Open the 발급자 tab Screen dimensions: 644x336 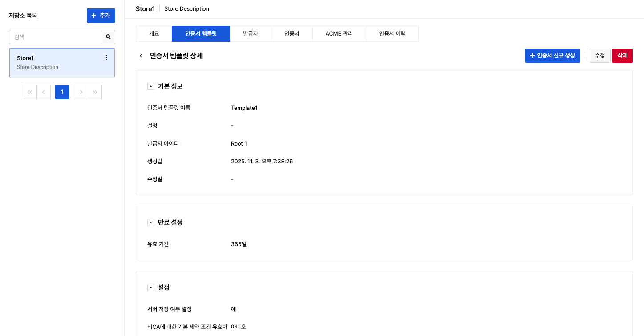(251, 34)
